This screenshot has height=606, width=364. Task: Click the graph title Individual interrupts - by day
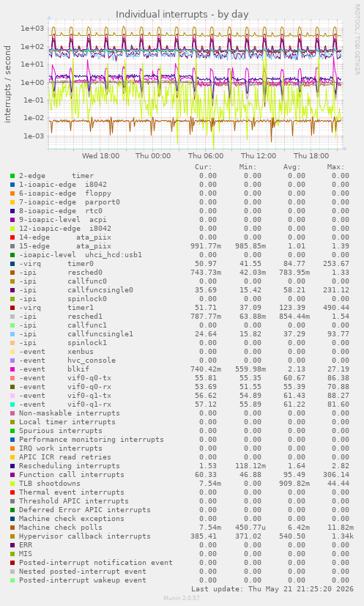[182, 15]
